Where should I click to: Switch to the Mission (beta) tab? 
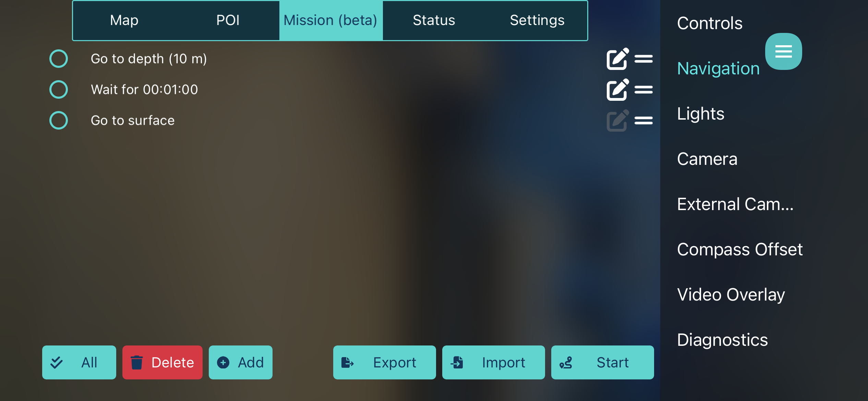coord(330,20)
